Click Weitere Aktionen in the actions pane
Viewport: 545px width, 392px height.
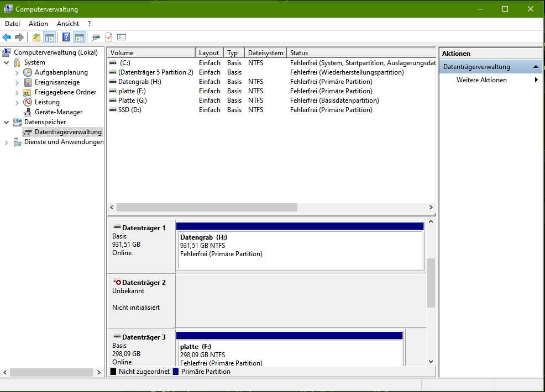(481, 80)
